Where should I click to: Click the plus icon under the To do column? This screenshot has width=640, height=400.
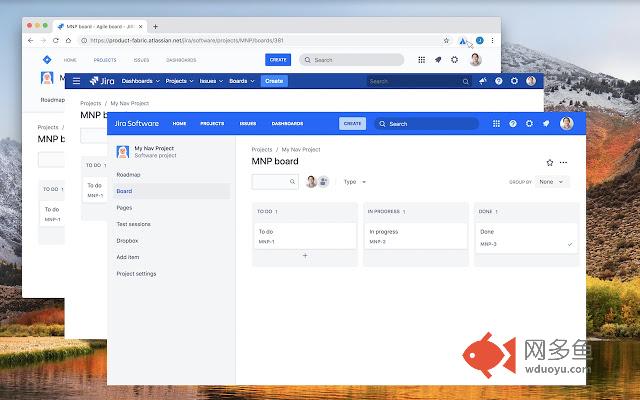[305, 256]
